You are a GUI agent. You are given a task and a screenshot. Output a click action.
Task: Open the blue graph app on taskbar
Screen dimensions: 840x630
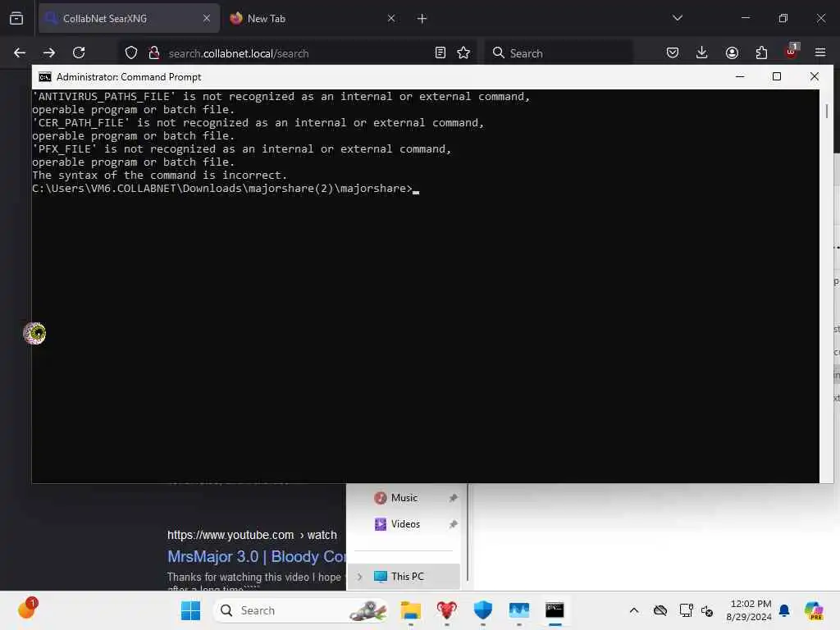(x=519, y=610)
